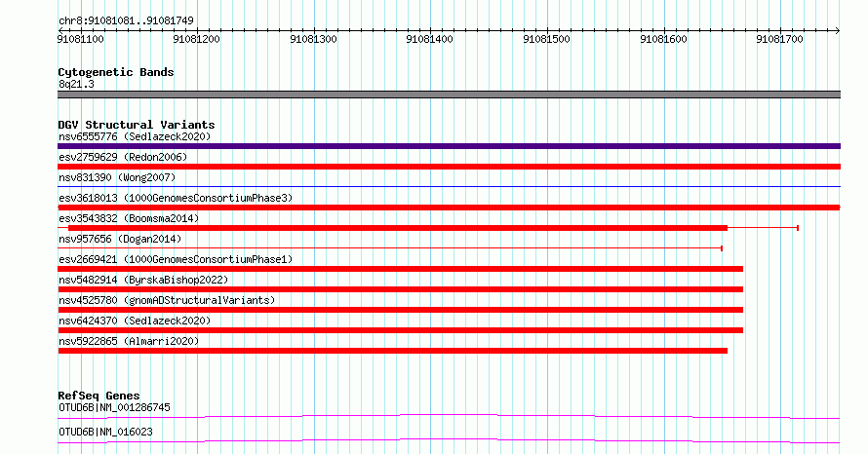This screenshot has height=454, width=868.
Task: Select the magenta NM_001286745 transcript line
Action: pos(449,416)
